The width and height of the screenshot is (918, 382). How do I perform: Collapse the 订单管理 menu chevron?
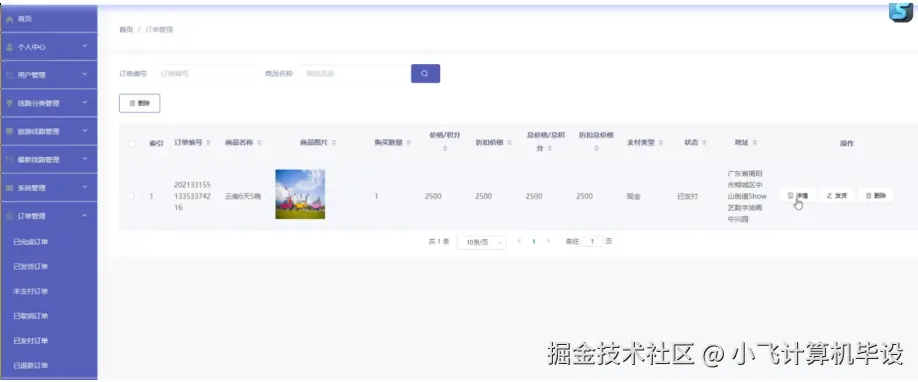(84, 216)
